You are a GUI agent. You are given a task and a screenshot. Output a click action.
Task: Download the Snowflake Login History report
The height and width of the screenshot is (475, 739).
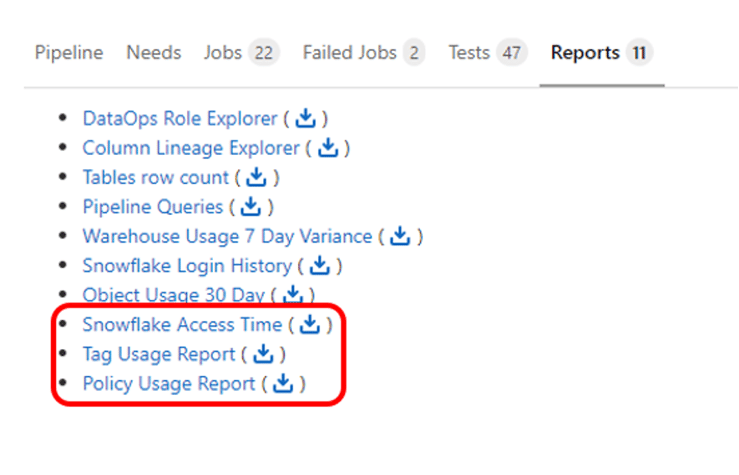(320, 265)
